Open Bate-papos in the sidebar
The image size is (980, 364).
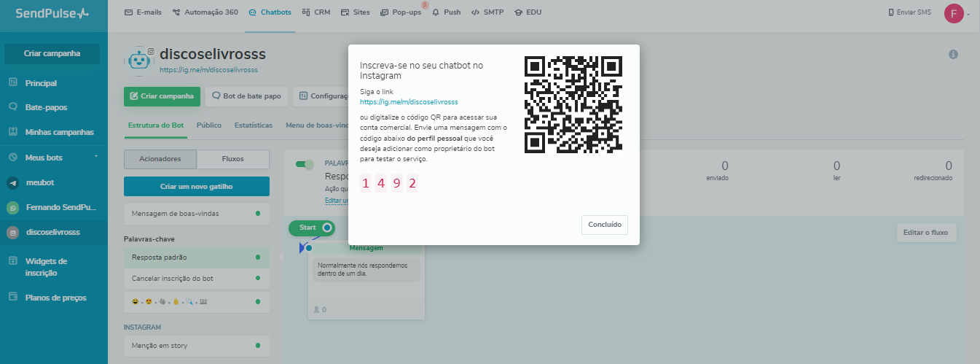46,107
